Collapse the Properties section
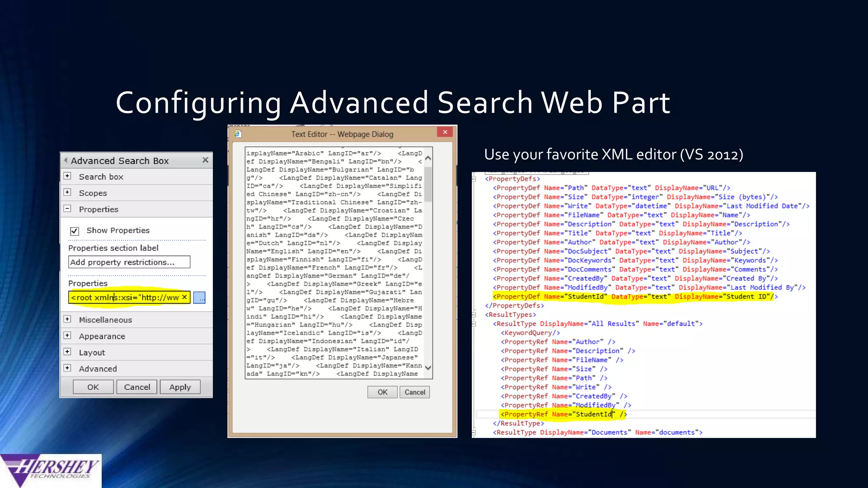The width and height of the screenshot is (868, 488). pos(67,209)
